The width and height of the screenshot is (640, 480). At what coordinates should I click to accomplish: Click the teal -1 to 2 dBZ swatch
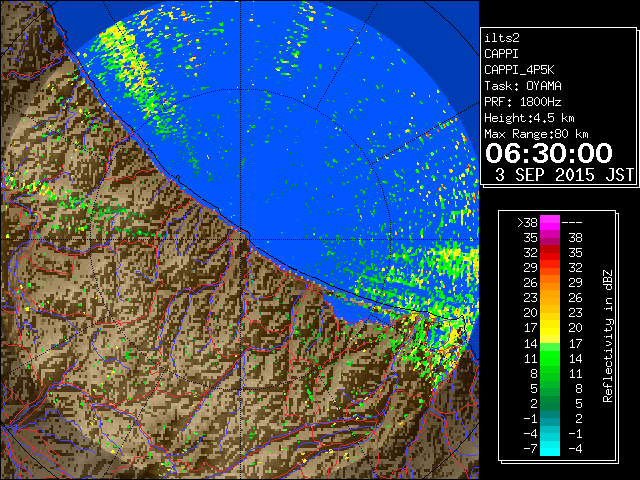click(x=550, y=418)
